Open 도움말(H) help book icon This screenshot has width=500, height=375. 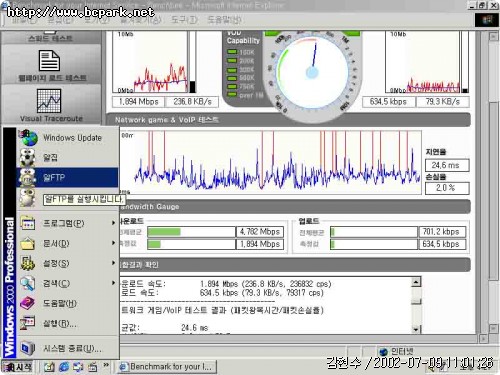[27, 303]
